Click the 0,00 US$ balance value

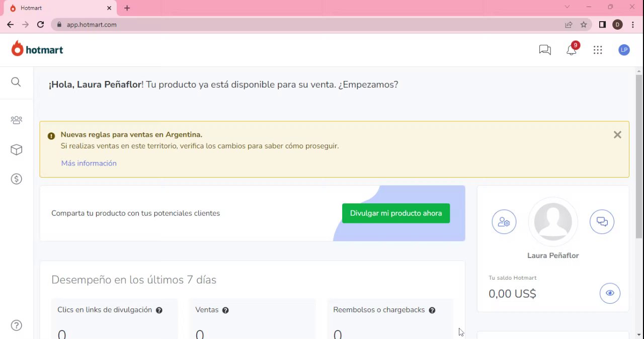[x=512, y=294]
